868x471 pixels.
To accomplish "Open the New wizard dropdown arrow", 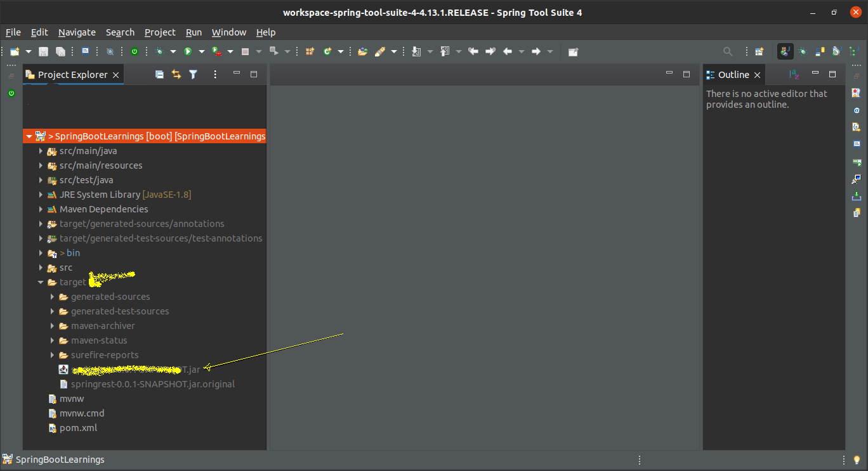I will [28, 51].
